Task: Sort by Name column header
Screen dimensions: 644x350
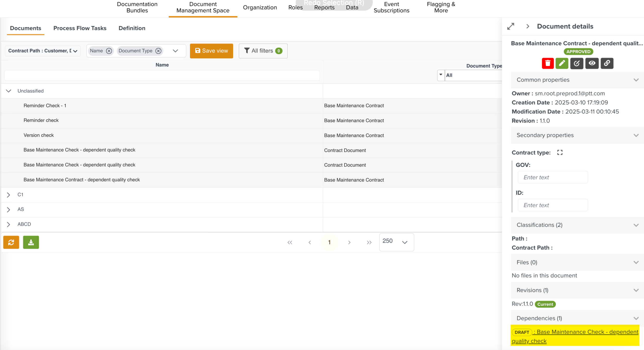Action: click(x=162, y=65)
